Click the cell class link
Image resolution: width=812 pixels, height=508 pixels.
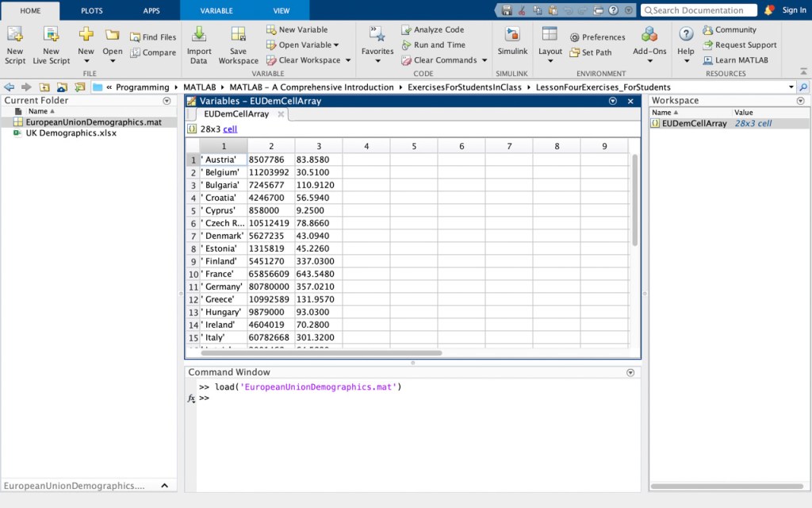(x=230, y=129)
